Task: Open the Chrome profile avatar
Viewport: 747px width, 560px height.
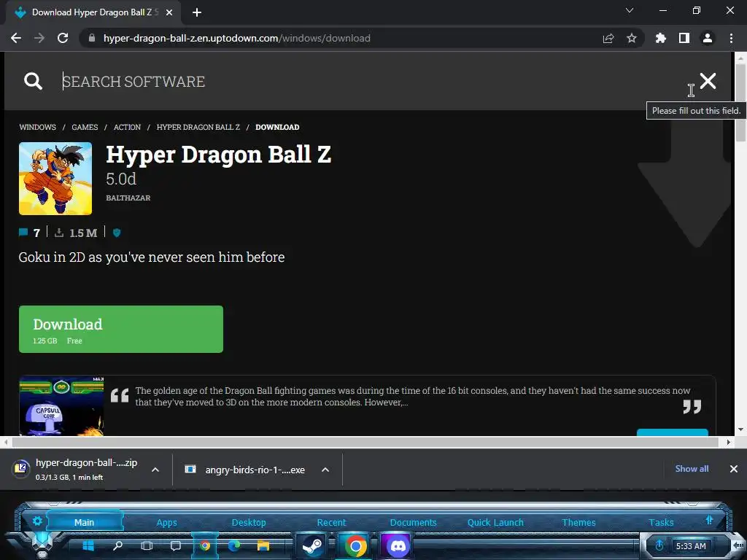Action: click(708, 38)
